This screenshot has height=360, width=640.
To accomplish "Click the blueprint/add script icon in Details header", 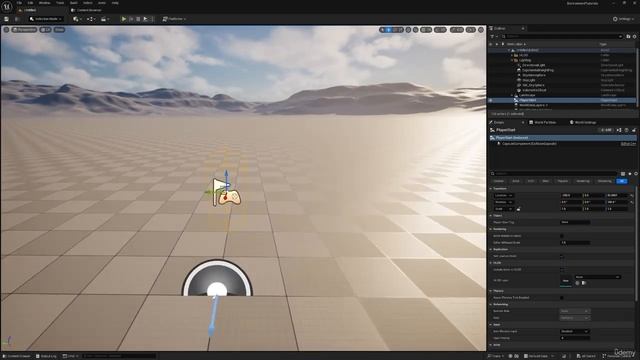I will (619, 130).
